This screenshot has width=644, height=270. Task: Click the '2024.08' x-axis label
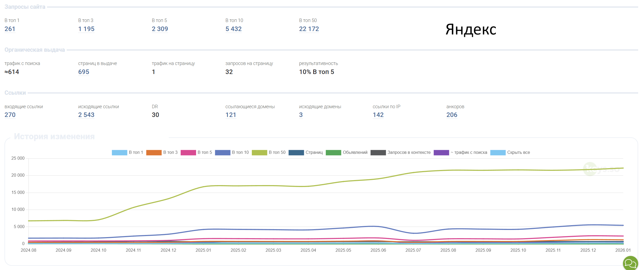[x=28, y=250]
